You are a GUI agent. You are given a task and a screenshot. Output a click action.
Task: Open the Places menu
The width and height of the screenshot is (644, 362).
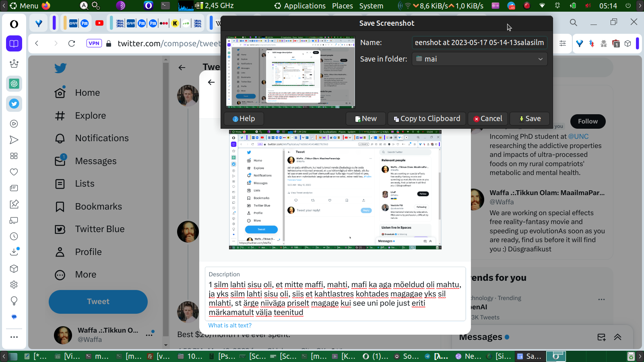(343, 6)
